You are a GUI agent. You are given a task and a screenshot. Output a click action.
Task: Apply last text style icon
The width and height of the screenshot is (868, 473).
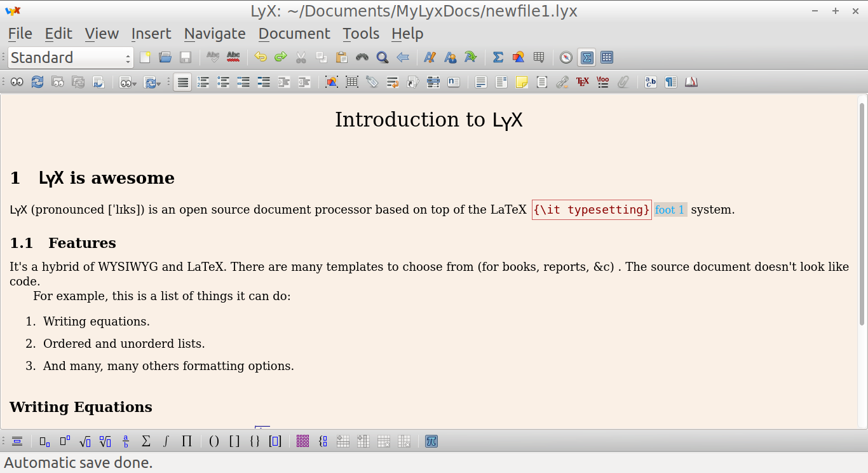click(471, 57)
